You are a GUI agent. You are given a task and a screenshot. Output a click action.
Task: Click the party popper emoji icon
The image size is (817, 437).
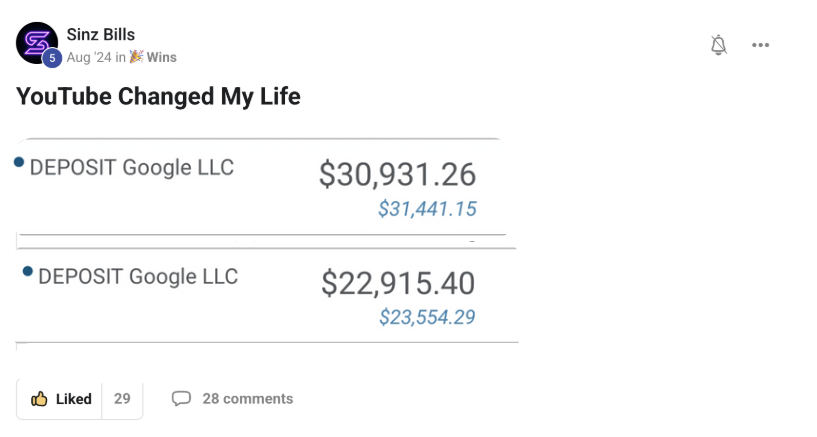137,57
